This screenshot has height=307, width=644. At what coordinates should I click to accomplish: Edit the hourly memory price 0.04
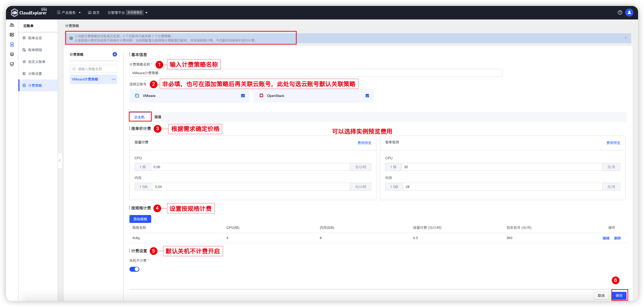pyautogui.click(x=251, y=187)
